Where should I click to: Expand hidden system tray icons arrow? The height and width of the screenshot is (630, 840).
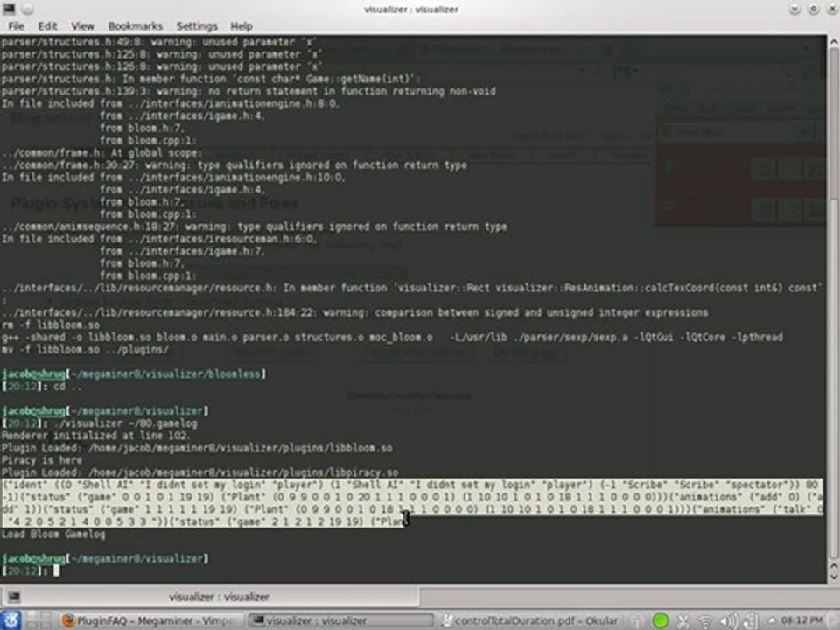coord(773,621)
